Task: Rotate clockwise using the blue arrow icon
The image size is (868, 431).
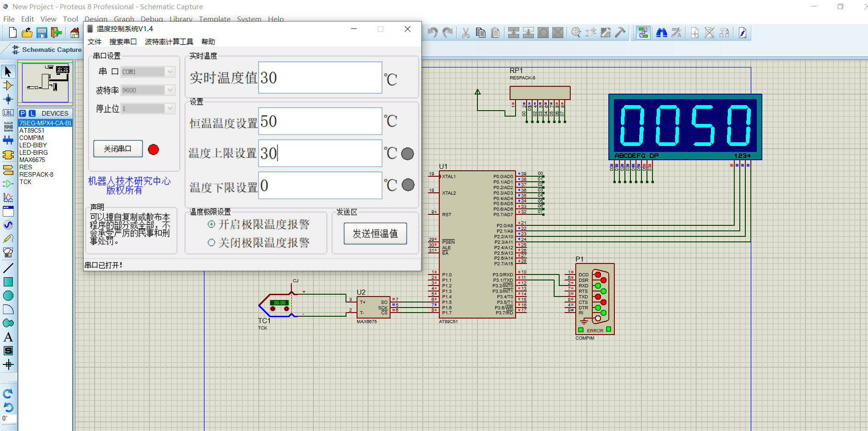Action: click(x=8, y=394)
